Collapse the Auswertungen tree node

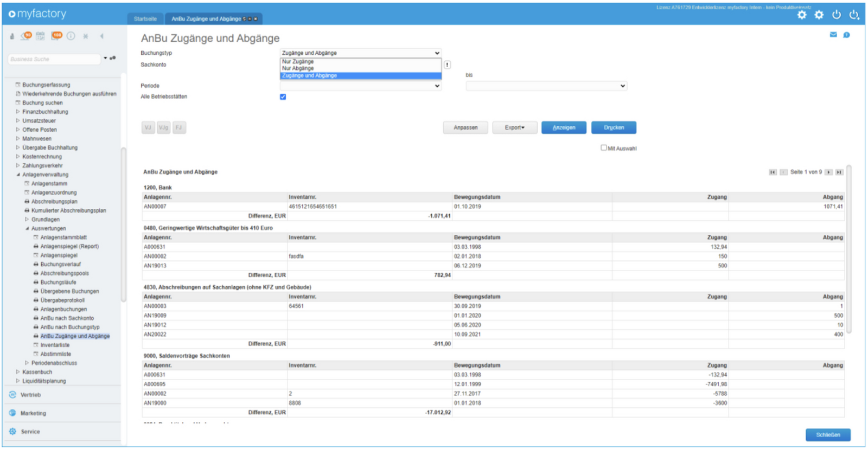pyautogui.click(x=27, y=228)
